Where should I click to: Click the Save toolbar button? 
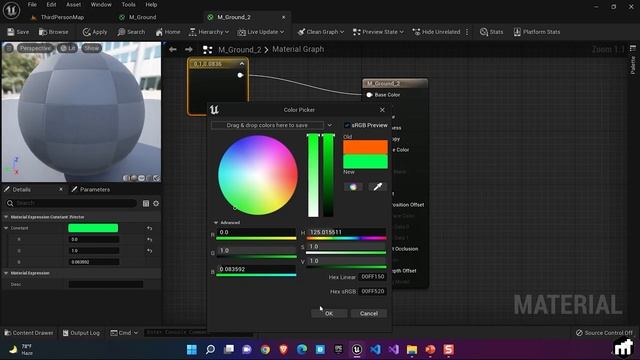(18, 32)
